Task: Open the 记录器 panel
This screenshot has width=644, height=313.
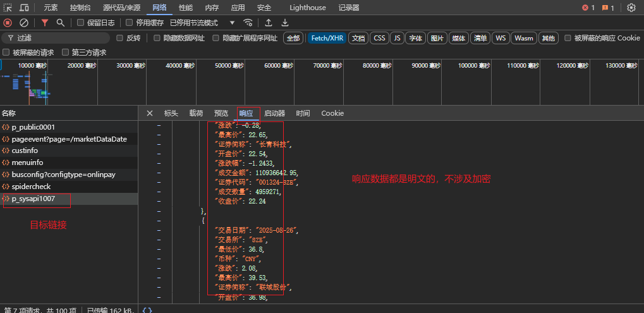Action: pos(349,8)
